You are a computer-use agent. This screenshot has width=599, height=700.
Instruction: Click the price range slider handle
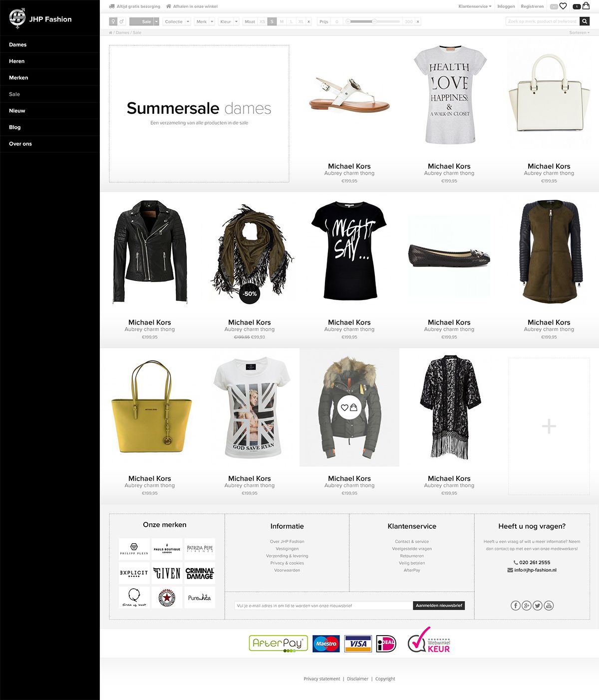click(374, 21)
